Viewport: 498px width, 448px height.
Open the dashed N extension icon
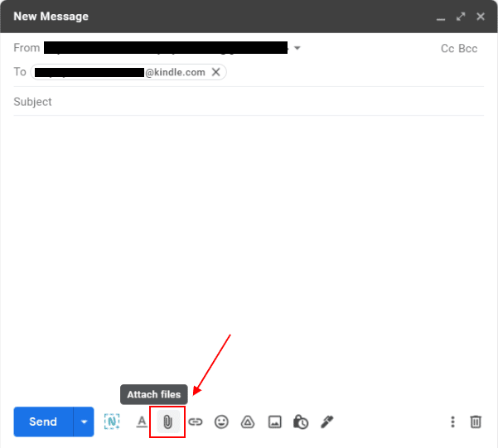[112, 422]
